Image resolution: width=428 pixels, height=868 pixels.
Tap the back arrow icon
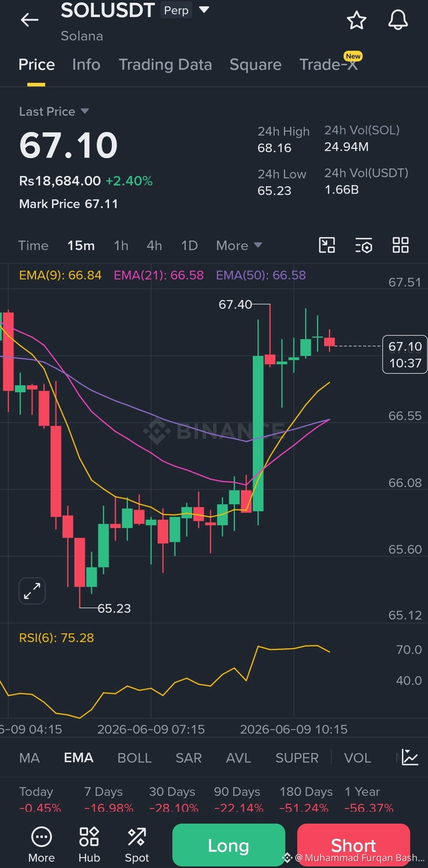point(30,20)
